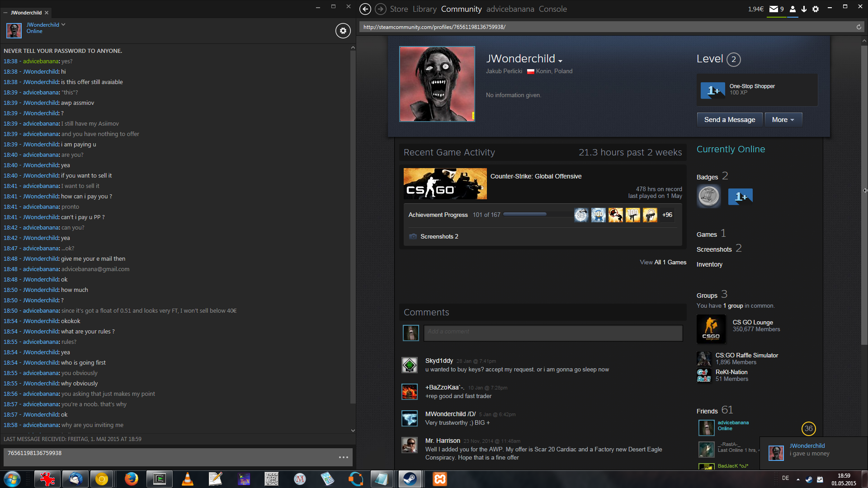Screen dimensions: 868x488
Task: Click the browser forward arrow button
Action: pyautogui.click(x=381, y=9)
